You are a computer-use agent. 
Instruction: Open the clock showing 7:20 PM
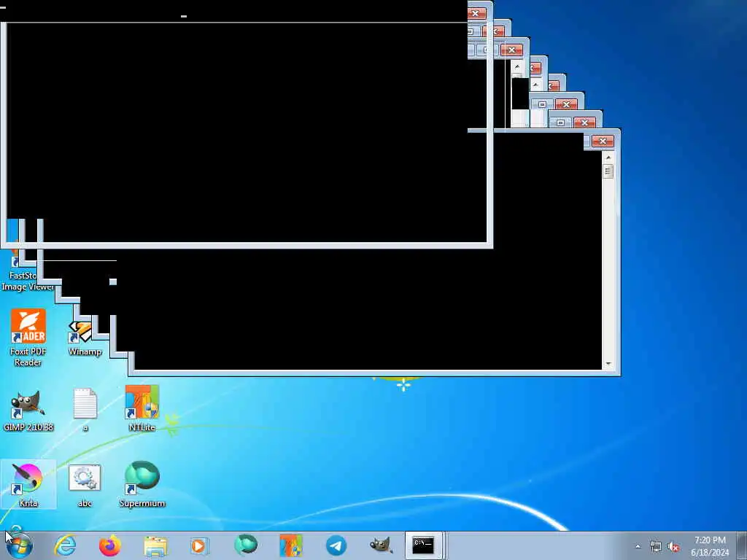[710, 546]
